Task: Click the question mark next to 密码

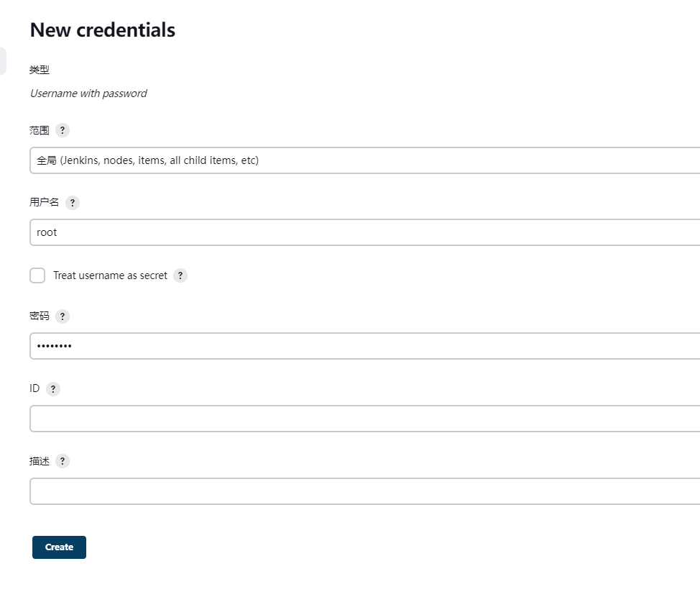Action: tap(63, 316)
